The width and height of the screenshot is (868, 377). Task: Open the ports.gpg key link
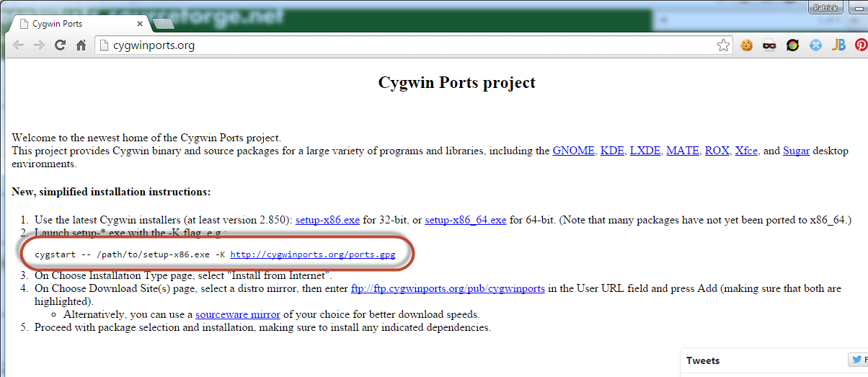313,254
